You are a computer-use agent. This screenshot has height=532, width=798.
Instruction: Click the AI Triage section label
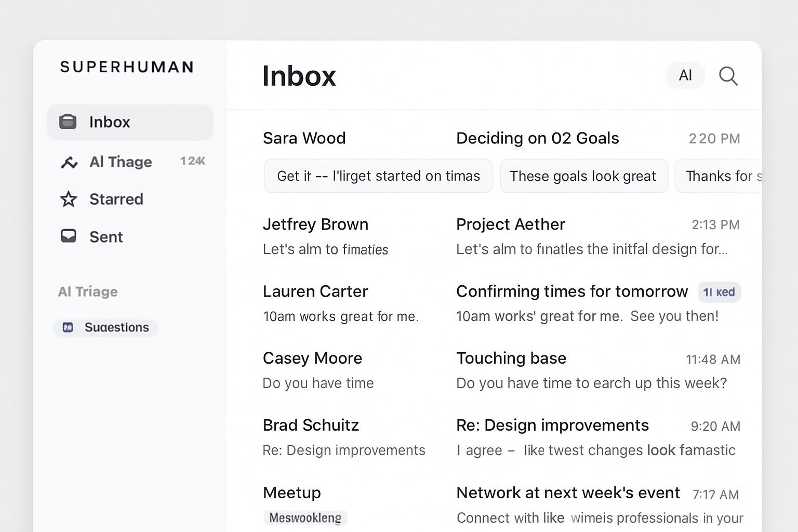(88, 291)
